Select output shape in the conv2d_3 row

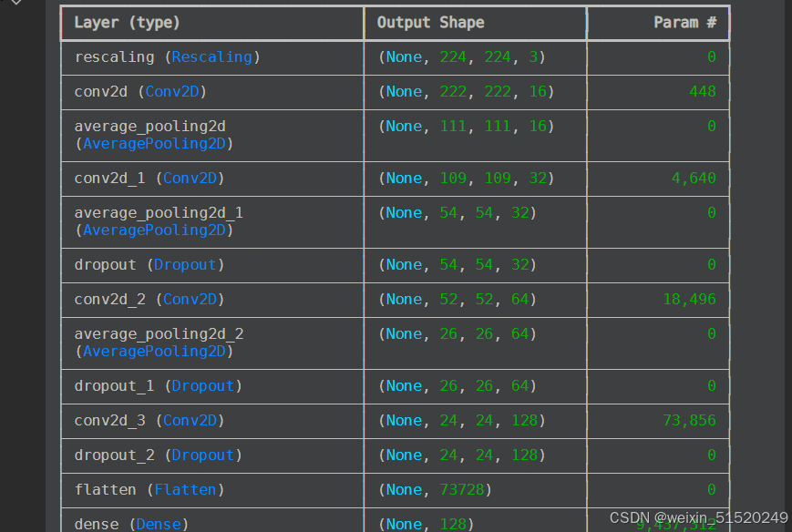click(462, 421)
